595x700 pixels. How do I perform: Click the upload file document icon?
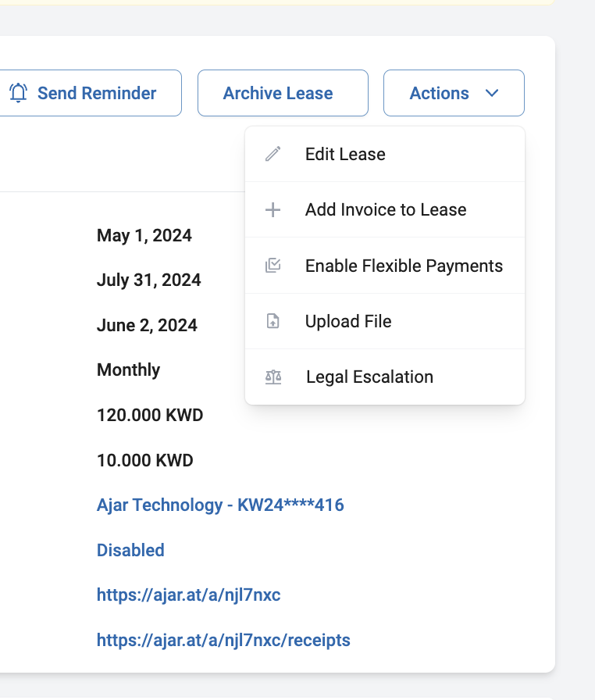[273, 321]
